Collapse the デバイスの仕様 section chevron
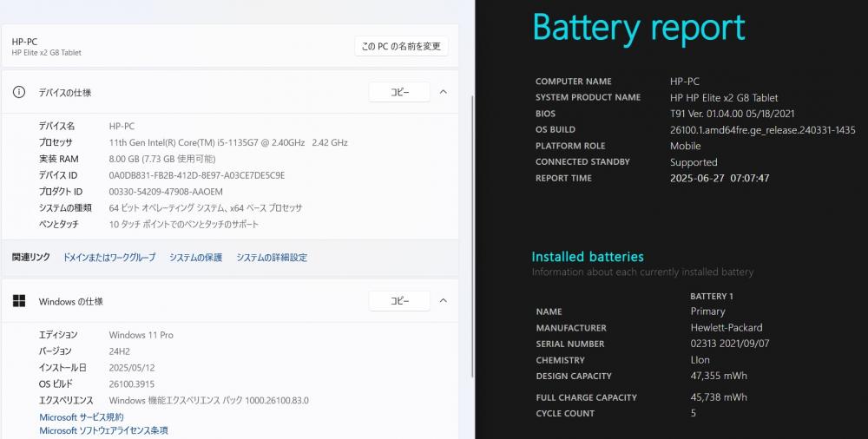The height and width of the screenshot is (439, 868). click(444, 92)
